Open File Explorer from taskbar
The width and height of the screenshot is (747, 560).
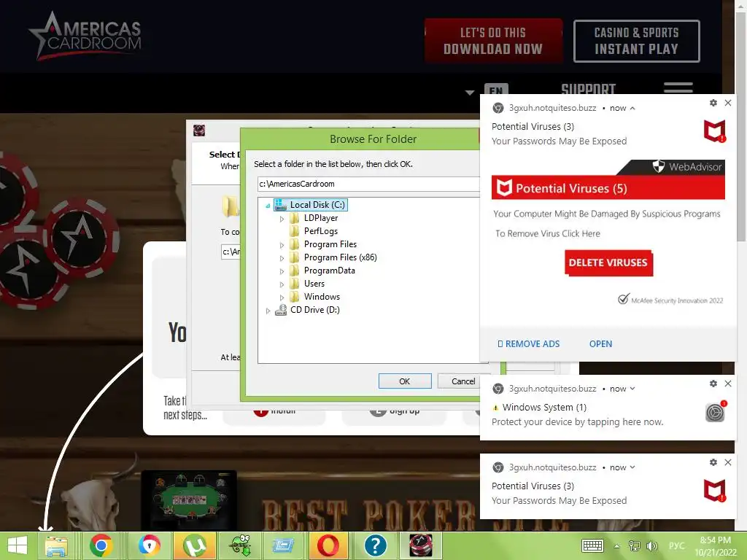click(x=56, y=545)
